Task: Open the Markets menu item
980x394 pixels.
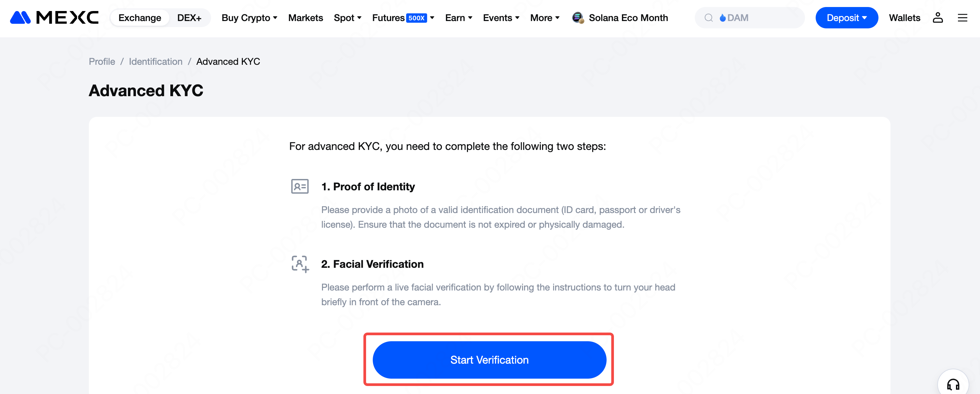Action: (x=306, y=18)
